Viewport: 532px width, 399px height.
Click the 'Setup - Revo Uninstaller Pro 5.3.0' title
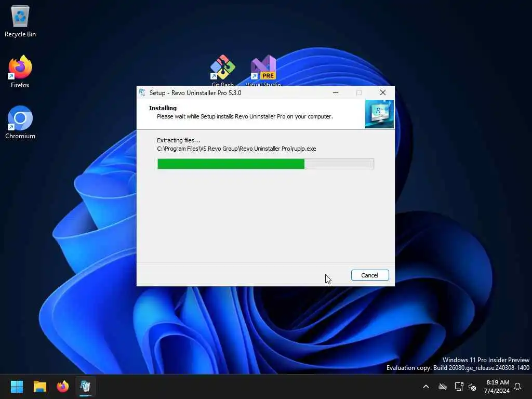point(195,92)
